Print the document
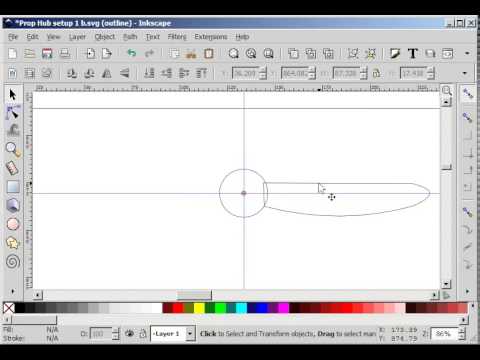Image resolution: width=480 pixels, height=360 pixels. tap(64, 54)
